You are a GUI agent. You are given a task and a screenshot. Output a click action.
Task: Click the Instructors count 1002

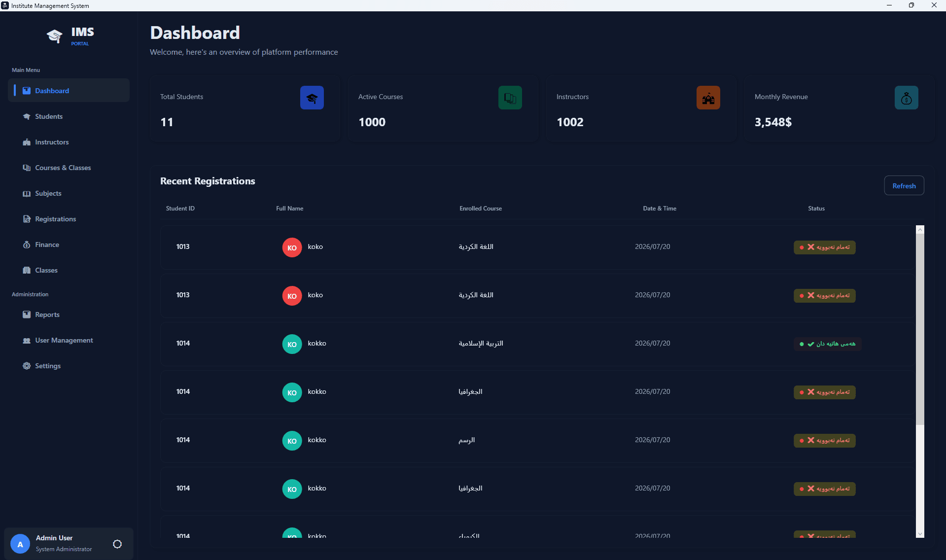point(570,122)
